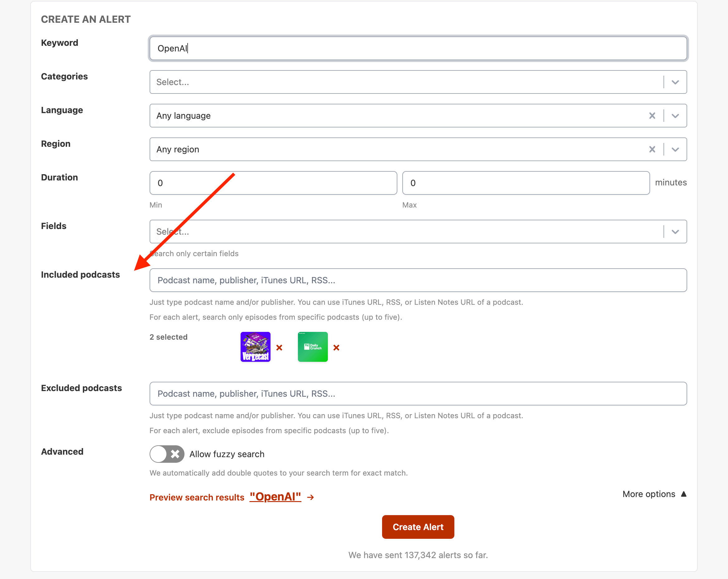Click the Search only certain fields hint
728x579 pixels.
(194, 254)
